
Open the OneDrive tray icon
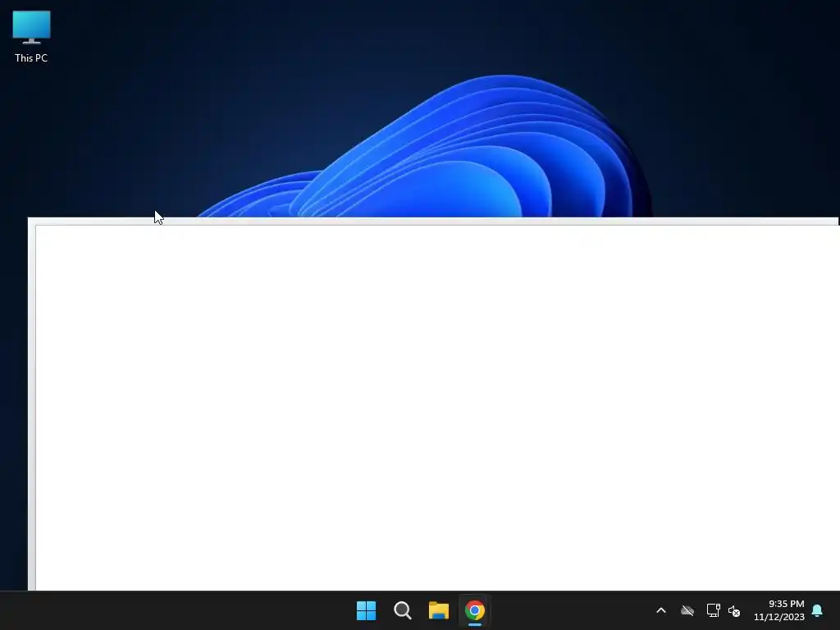[687, 610]
